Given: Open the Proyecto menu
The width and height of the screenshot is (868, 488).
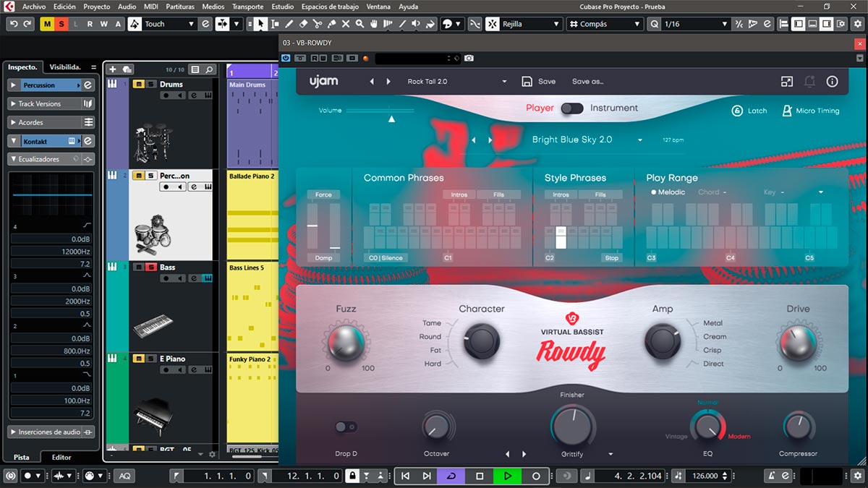Looking at the screenshot, I should coord(97,7).
